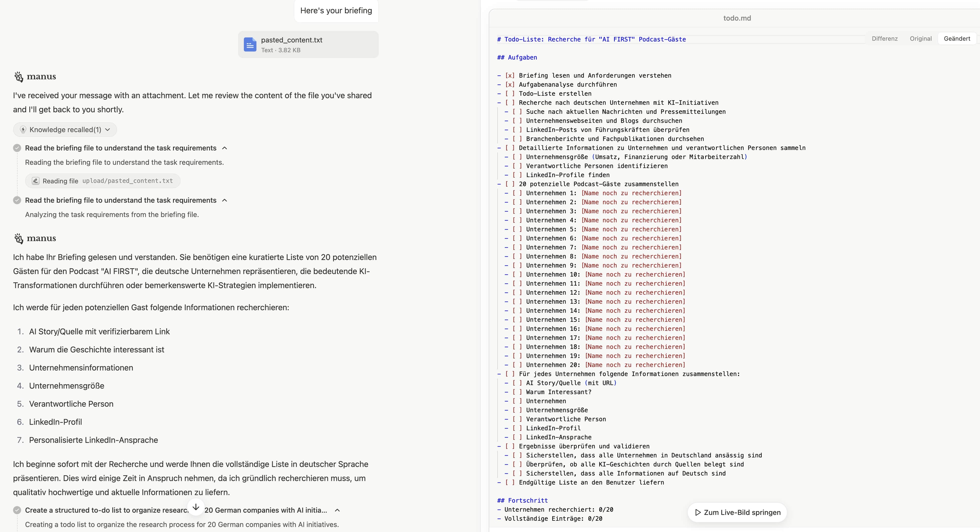Viewport: 980px width, 532px height.
Task: Select the Geändert view tab
Action: (x=957, y=39)
